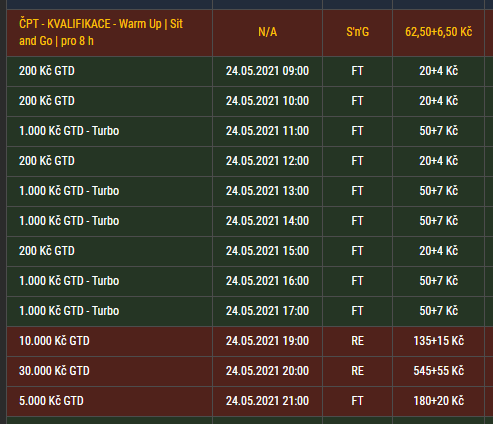Open 1.000 Kč GTD - Turbo at 16:00
Screen dimensions: 493x424
coord(69,281)
